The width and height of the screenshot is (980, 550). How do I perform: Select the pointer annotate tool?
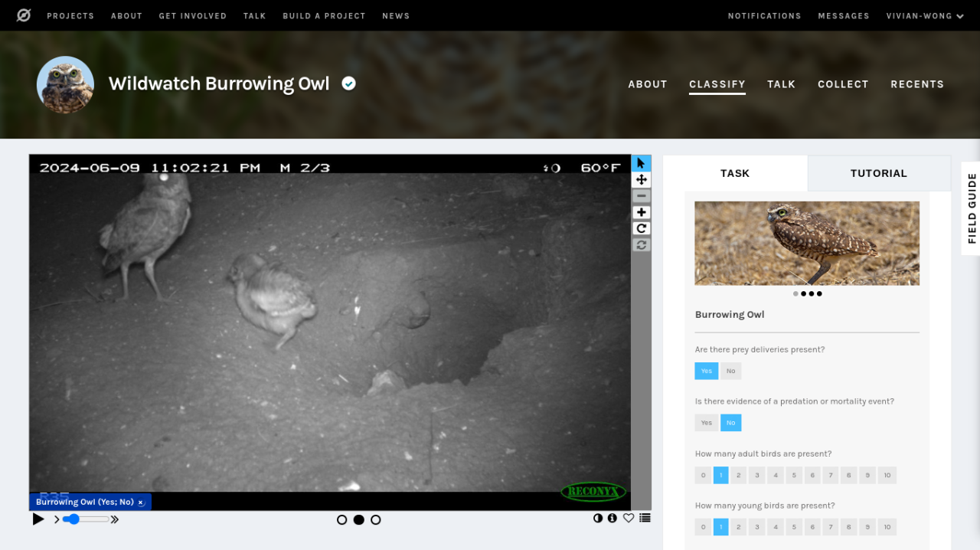tap(642, 163)
